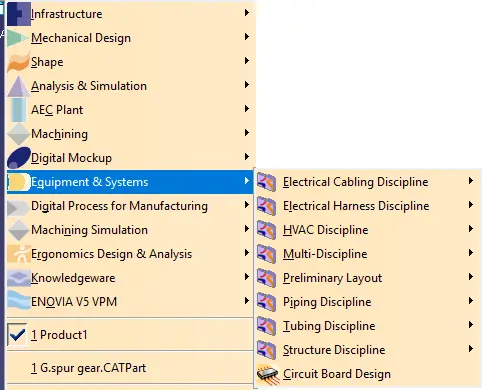Select the ENOVIA V5 VPM entry

pos(130,302)
